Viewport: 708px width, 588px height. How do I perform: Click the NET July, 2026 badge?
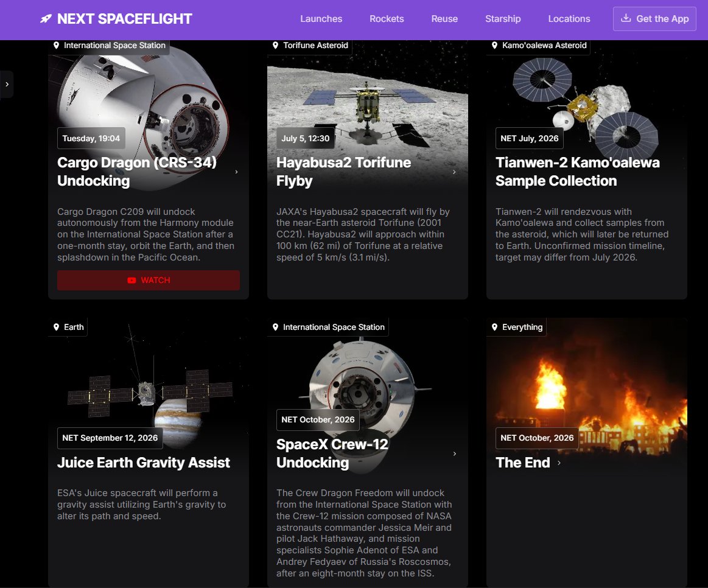529,138
